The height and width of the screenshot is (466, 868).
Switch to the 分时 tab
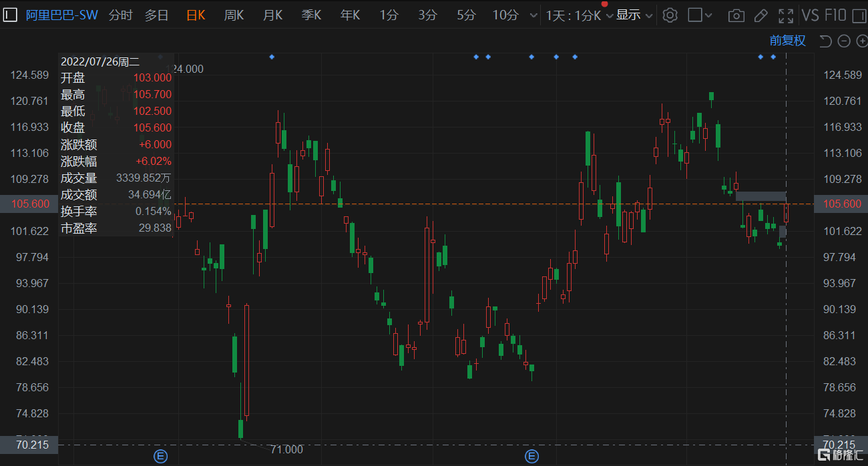point(120,15)
